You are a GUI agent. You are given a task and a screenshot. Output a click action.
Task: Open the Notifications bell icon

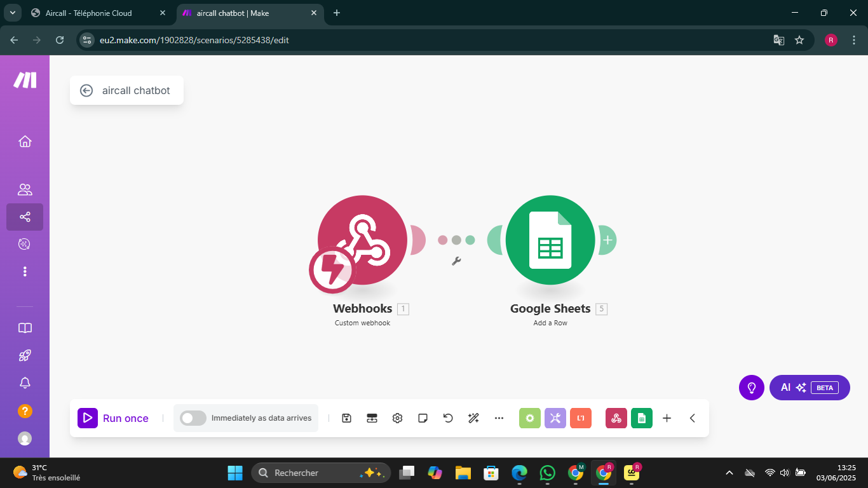pyautogui.click(x=25, y=383)
